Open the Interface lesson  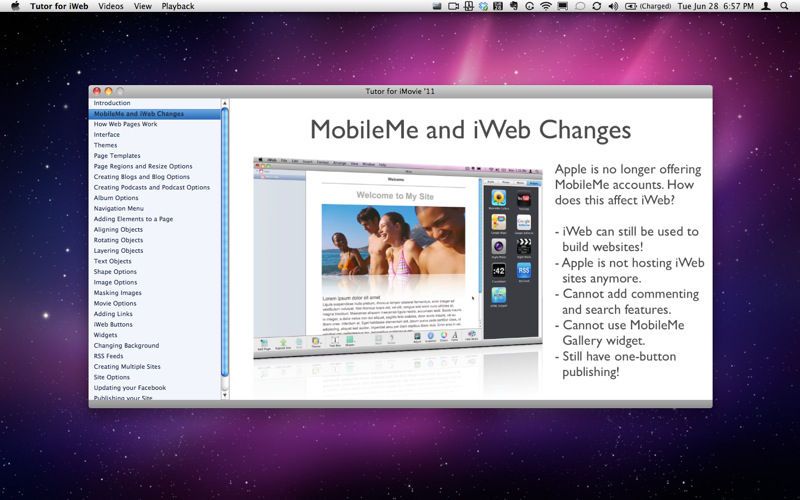[155, 135]
